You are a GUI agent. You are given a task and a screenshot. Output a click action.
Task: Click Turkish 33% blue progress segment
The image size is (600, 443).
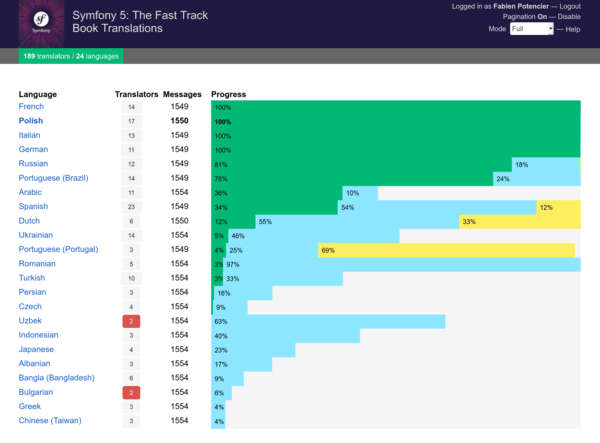point(283,279)
